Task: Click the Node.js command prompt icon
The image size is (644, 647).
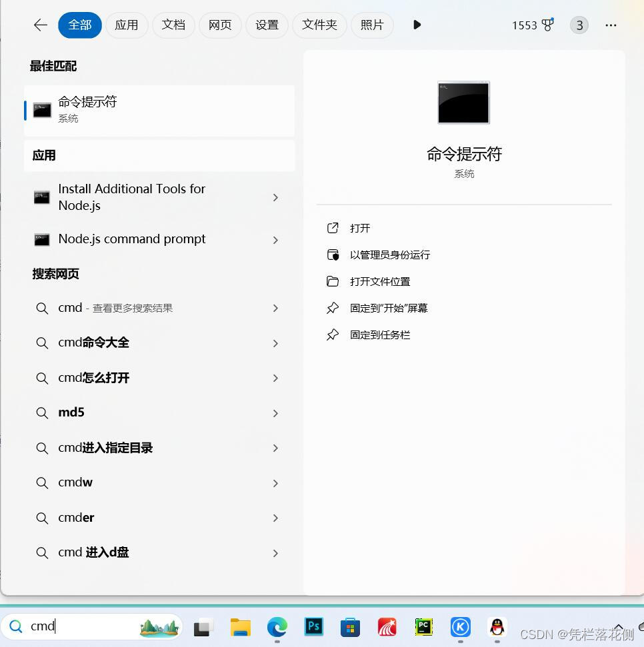Action: click(42, 240)
